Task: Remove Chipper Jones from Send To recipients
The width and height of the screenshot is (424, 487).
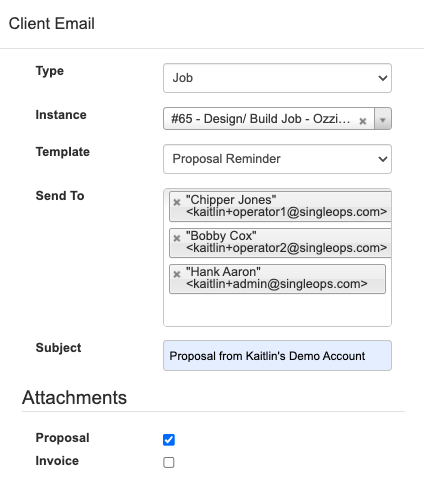Action: click(177, 202)
